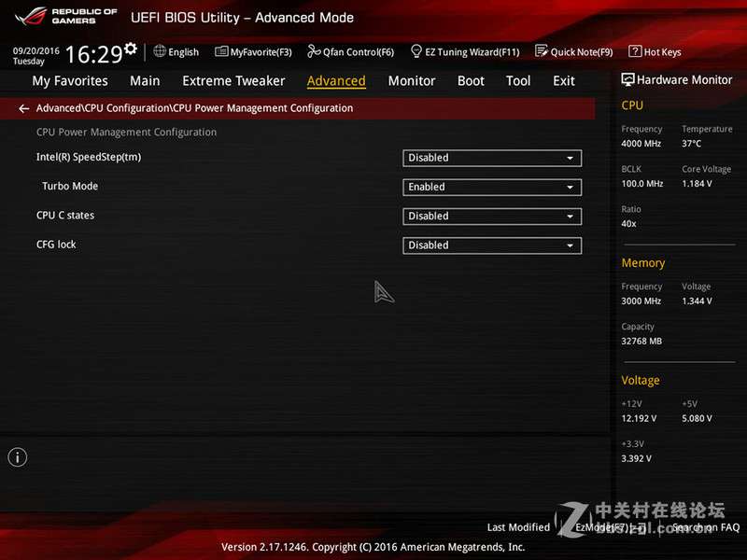Click the Republic of Gamers logo
This screenshot has width=747, height=560.
coord(65,16)
